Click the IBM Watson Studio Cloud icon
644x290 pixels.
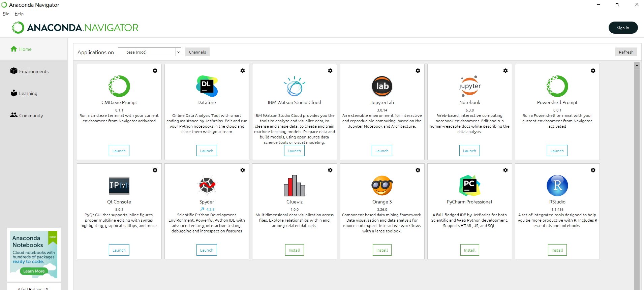295,86
